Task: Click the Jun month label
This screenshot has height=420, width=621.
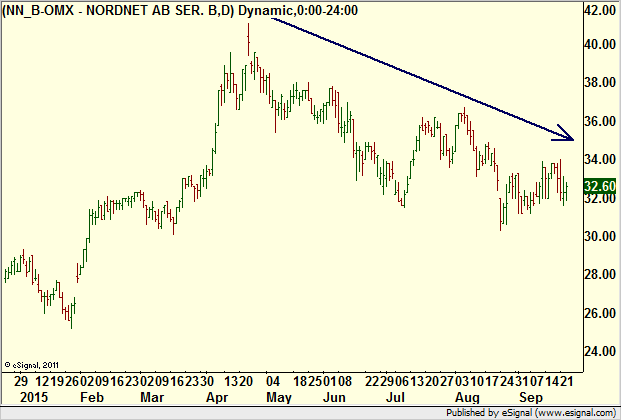Action: click(x=334, y=397)
